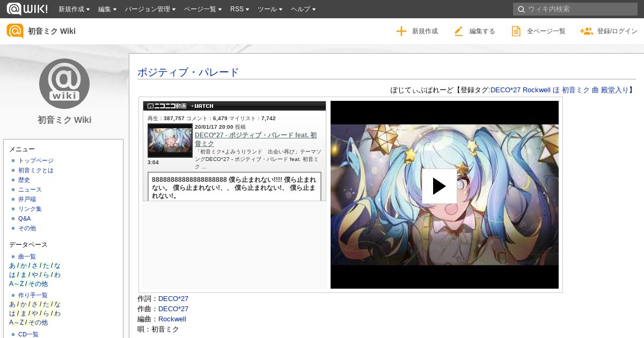The image size is (644, 338).
Task: Open the 曲 tag link
Action: click(595, 90)
